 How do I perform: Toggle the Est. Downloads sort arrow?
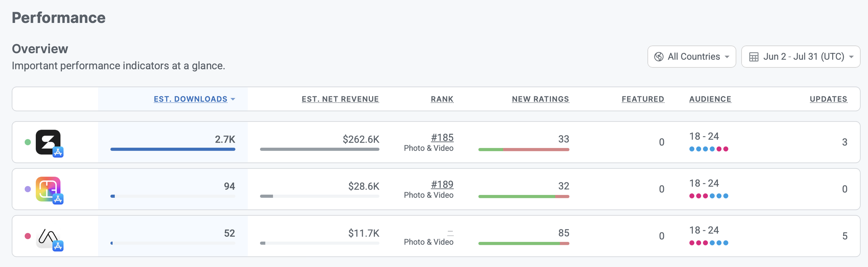233,99
